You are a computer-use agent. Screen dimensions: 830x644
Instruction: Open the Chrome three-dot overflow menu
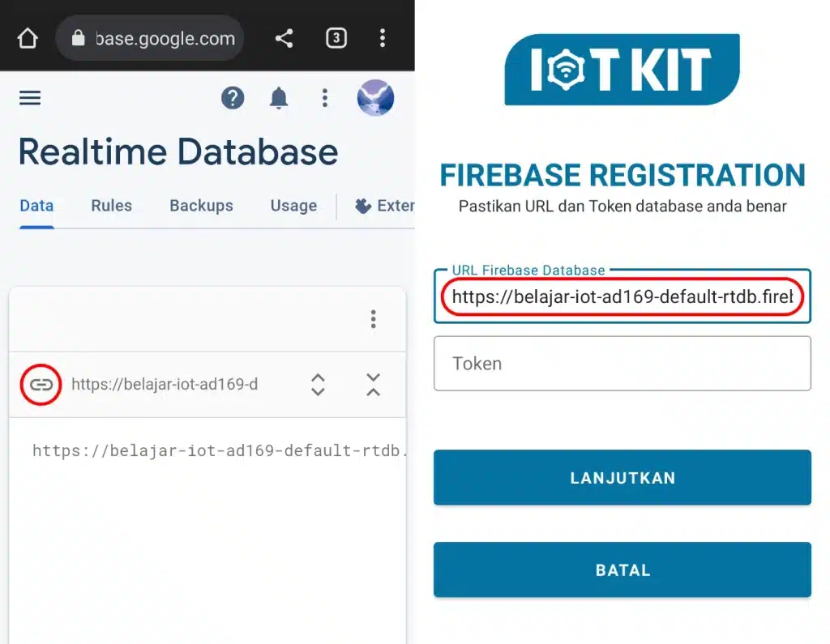[383, 38]
